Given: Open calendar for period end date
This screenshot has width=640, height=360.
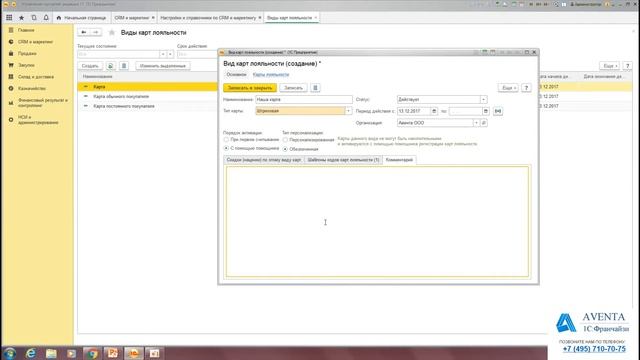Looking at the screenshot, I should [x=485, y=111].
